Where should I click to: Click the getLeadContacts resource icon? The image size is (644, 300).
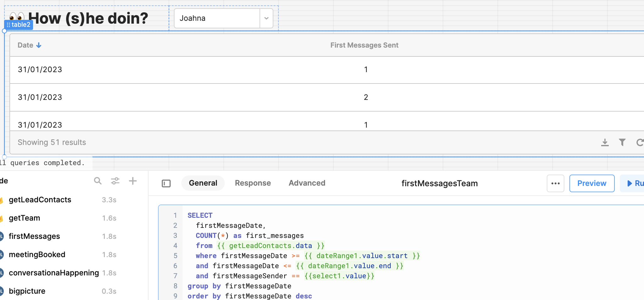[x=2, y=199]
